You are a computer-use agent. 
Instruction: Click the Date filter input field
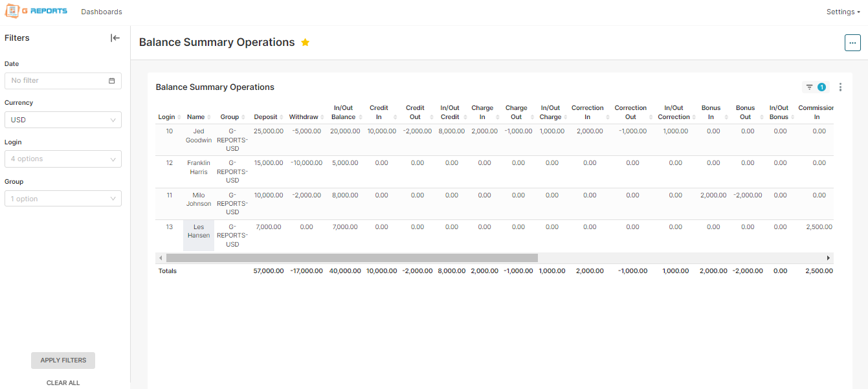pos(57,81)
